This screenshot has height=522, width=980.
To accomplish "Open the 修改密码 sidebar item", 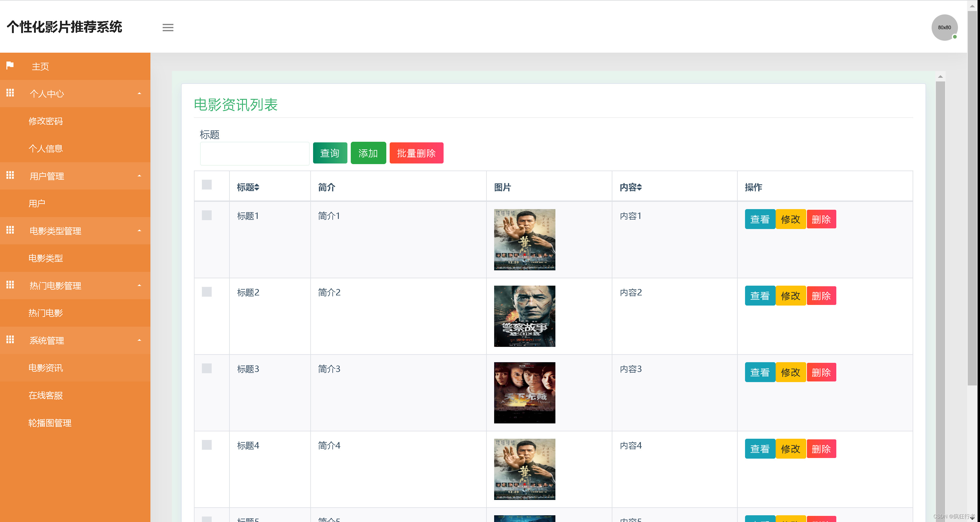I will (x=46, y=121).
